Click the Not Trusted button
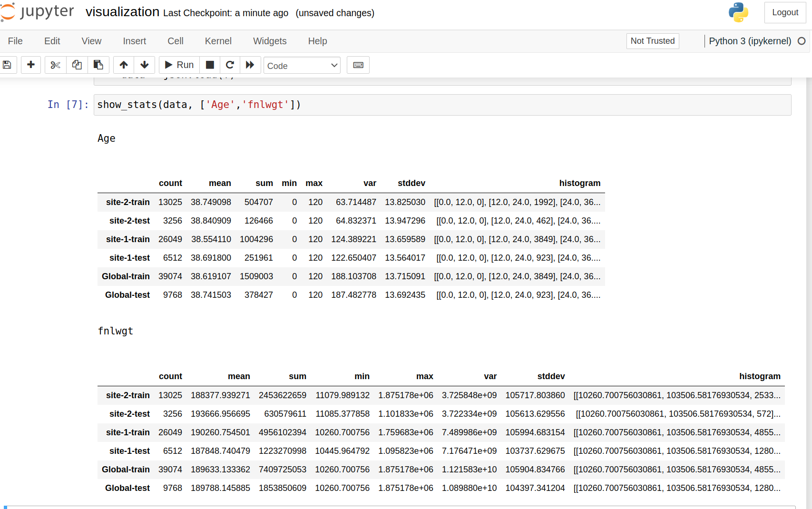The height and width of the screenshot is (509, 812). [653, 41]
